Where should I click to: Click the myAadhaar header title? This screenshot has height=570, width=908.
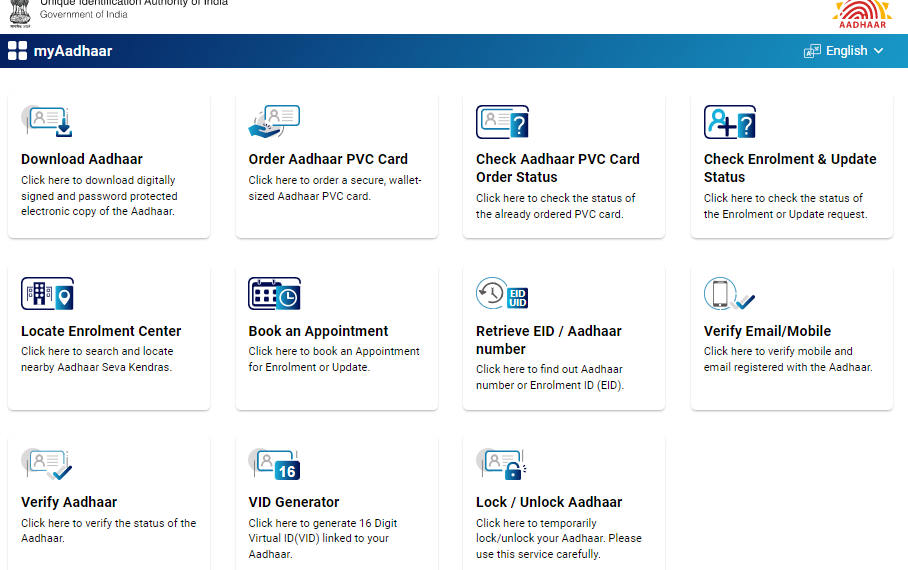[x=73, y=51]
